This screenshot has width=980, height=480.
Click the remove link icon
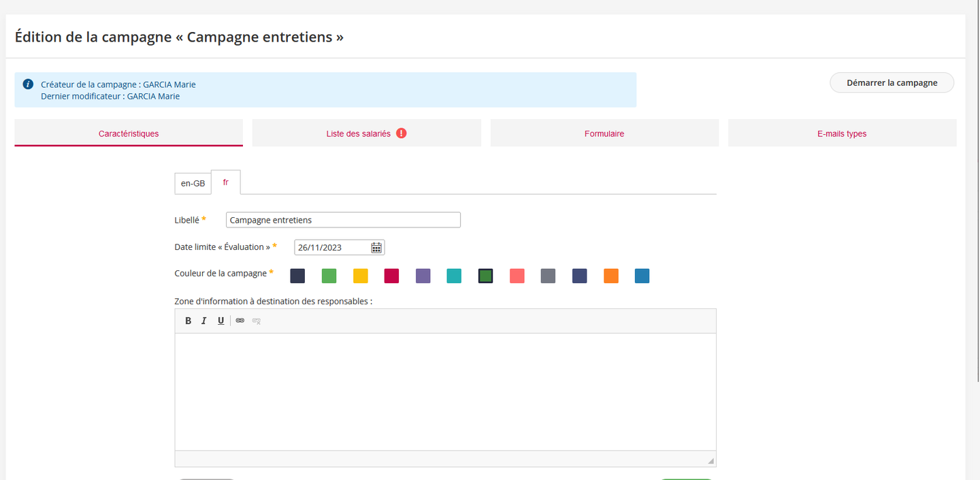pos(257,321)
